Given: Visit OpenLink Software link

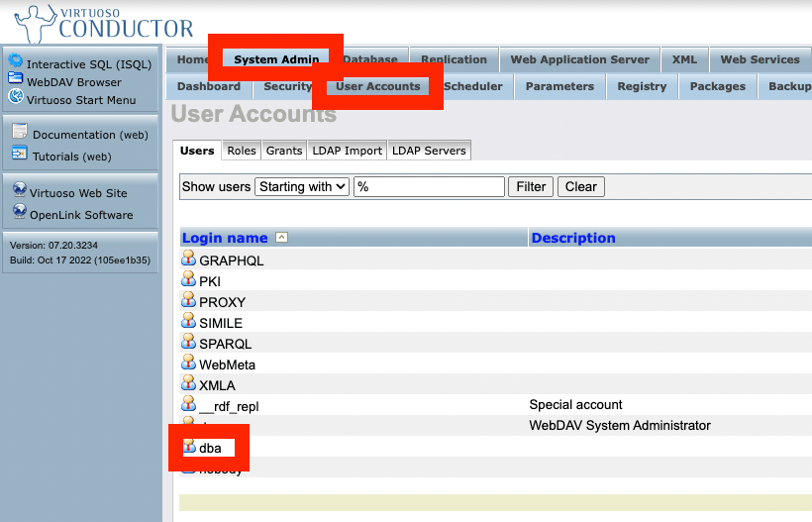Looking at the screenshot, I should (x=81, y=215).
